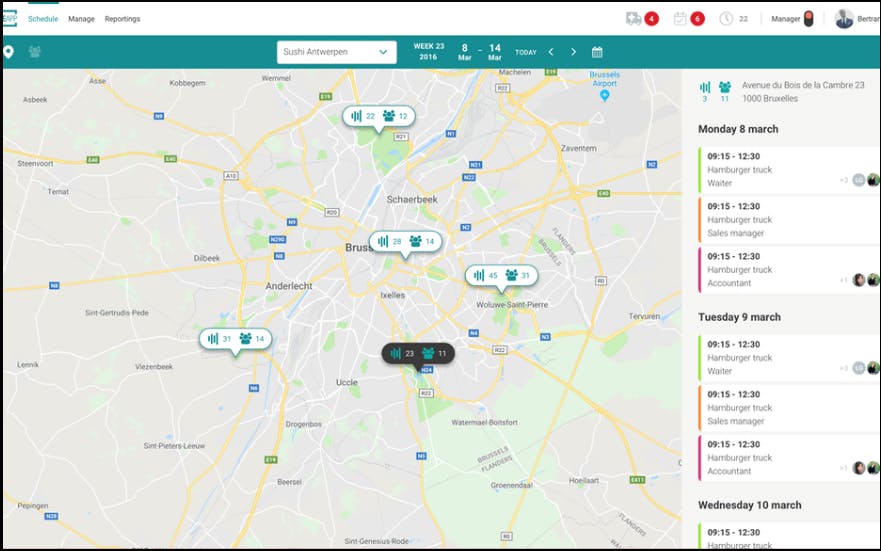Image resolution: width=881 pixels, height=551 pixels.
Task: Click the Monday 8 march heading
Action: click(x=738, y=129)
